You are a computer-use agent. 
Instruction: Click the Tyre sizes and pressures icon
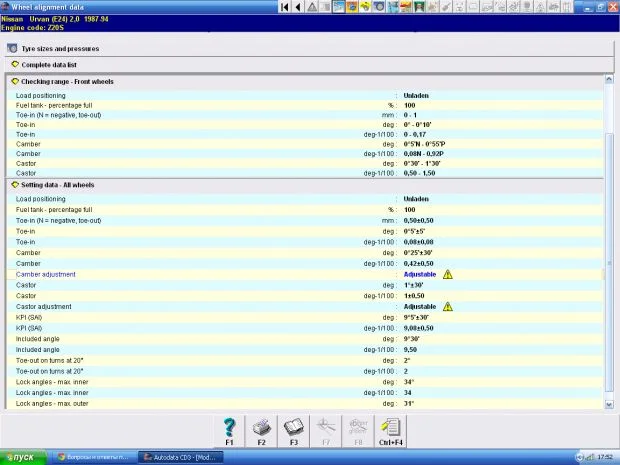(12, 47)
